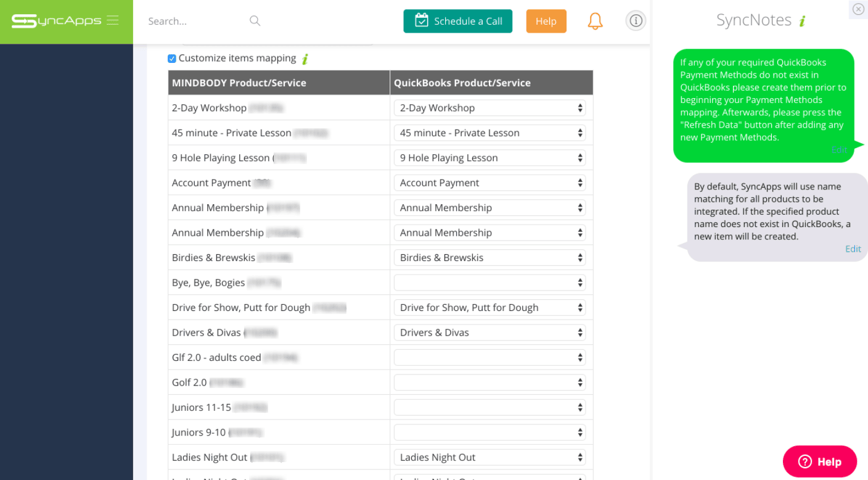Viewport: 868px width, 480px height.
Task: Select Drive for Show, Putt for Dough MINDBODY cell
Action: 279,307
